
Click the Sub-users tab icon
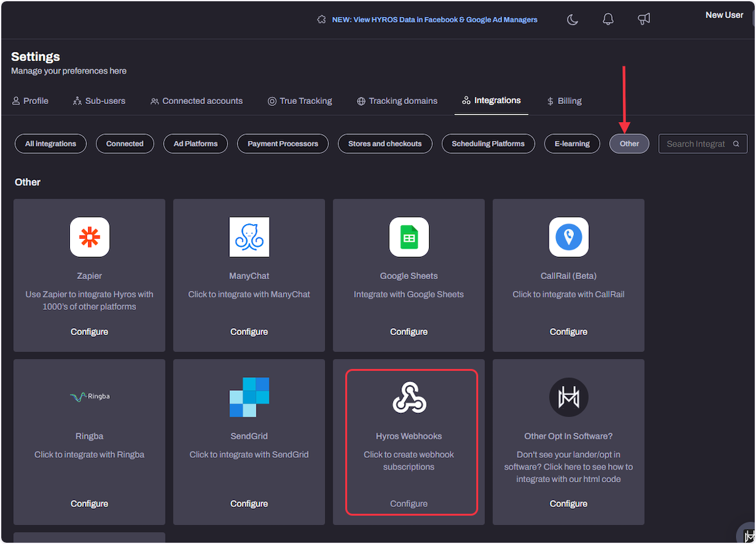[77, 101]
